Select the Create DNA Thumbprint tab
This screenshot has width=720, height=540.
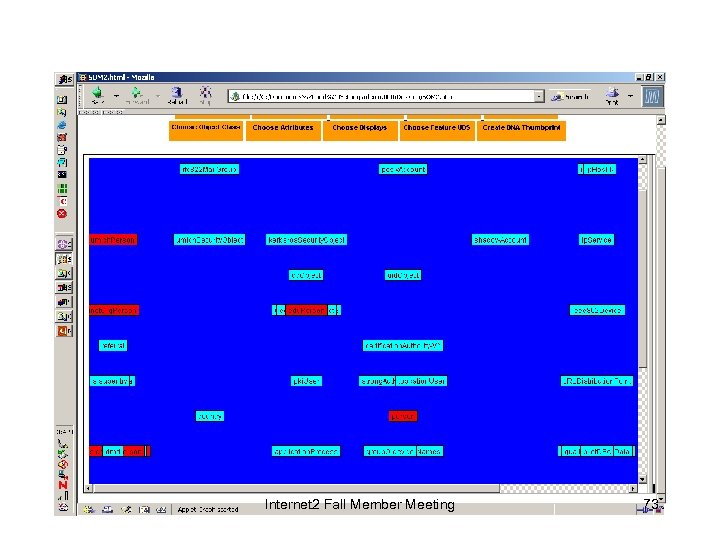[521, 130]
